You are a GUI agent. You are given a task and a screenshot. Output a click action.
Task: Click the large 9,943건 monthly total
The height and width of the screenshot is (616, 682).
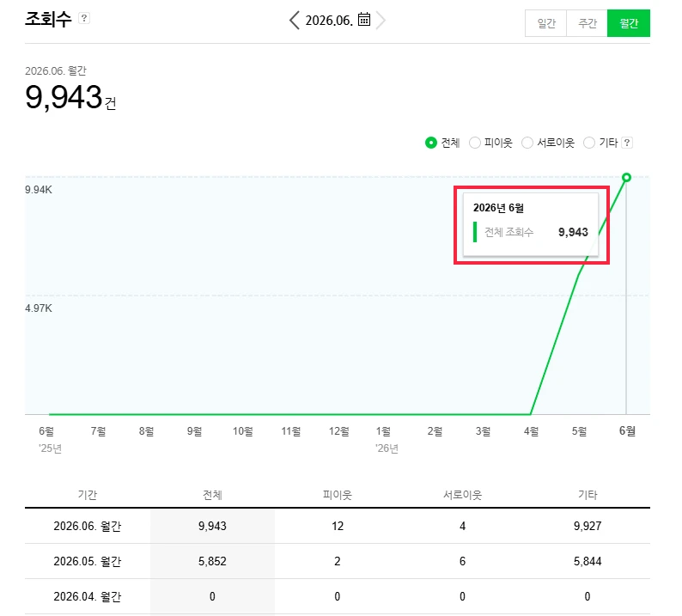click(70, 97)
